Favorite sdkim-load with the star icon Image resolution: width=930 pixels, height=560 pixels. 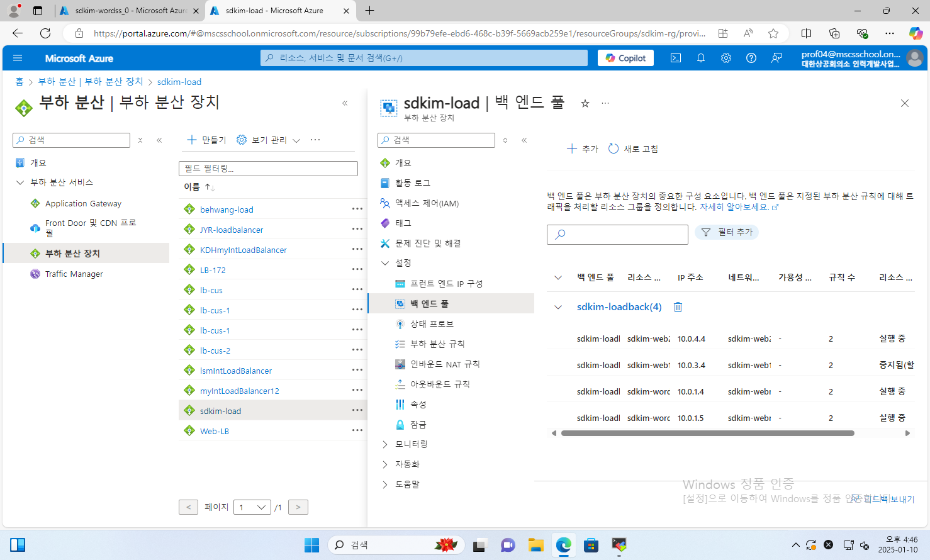585,103
